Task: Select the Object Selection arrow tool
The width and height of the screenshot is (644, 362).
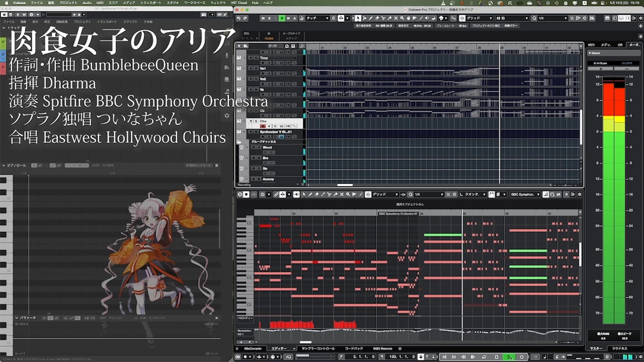Action: pyautogui.click(x=358, y=18)
